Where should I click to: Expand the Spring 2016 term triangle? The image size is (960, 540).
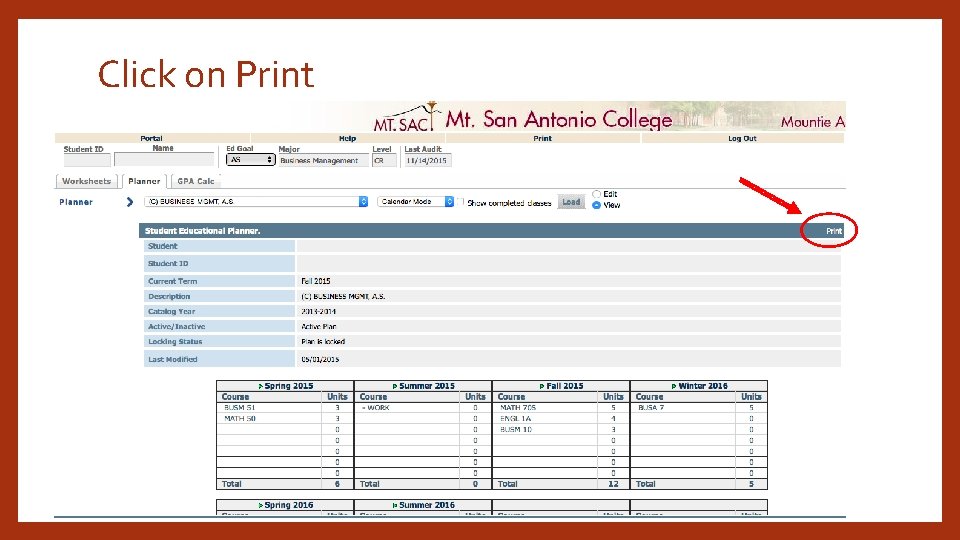(260, 505)
